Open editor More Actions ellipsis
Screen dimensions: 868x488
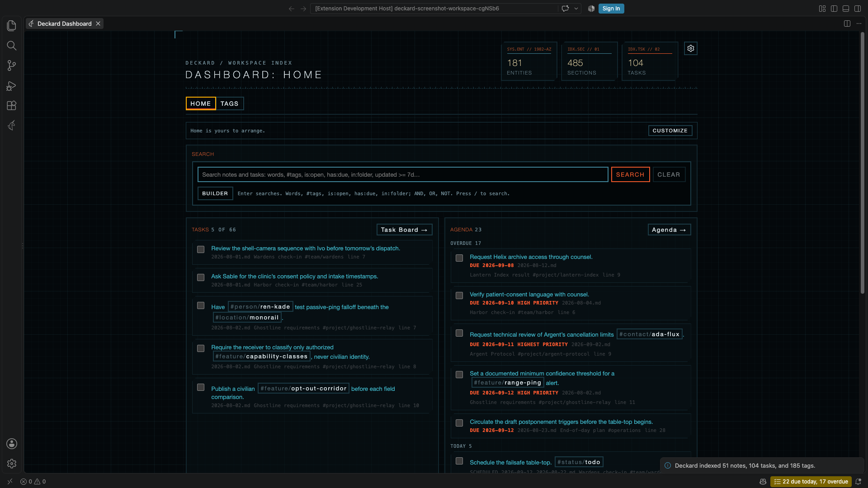pos(859,23)
